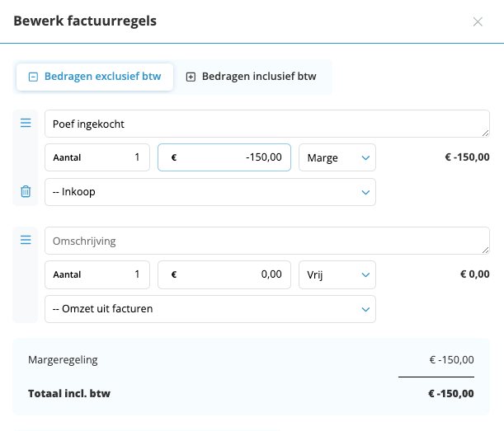Screen dimensions: 504x431
Task: Click the Totaal incl. btw label
Action: pyautogui.click(x=69, y=393)
